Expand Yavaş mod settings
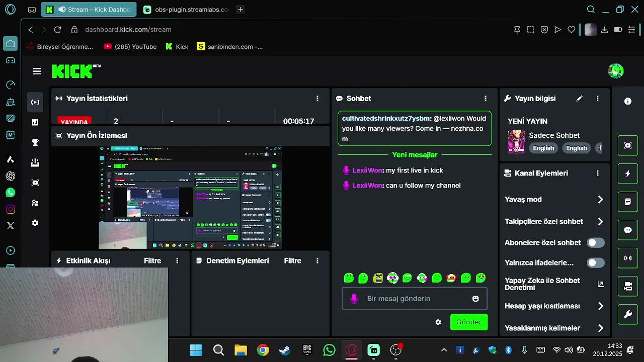Viewport: 644px width, 362px height. pyautogui.click(x=600, y=200)
